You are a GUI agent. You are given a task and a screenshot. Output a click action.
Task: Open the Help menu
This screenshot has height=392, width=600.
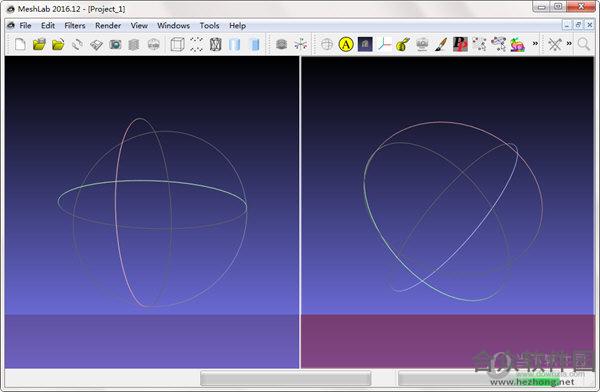click(x=237, y=26)
